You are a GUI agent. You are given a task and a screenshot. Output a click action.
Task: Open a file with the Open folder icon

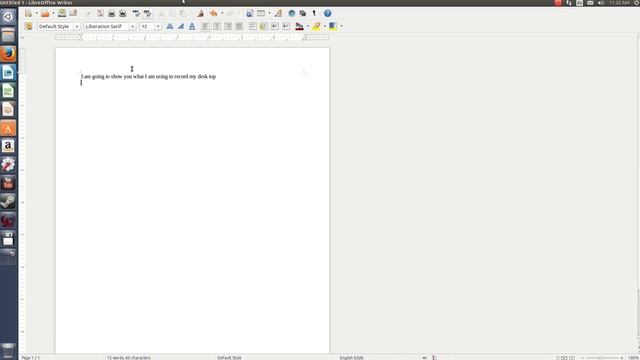(x=45, y=13)
